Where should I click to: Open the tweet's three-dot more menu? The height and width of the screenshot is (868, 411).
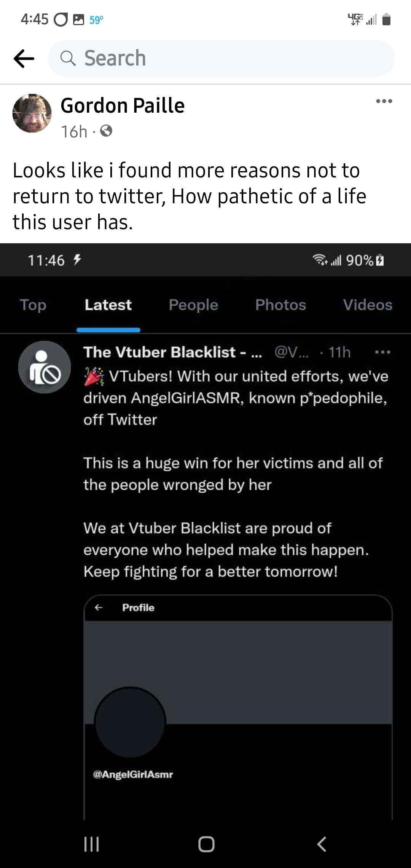(x=383, y=353)
